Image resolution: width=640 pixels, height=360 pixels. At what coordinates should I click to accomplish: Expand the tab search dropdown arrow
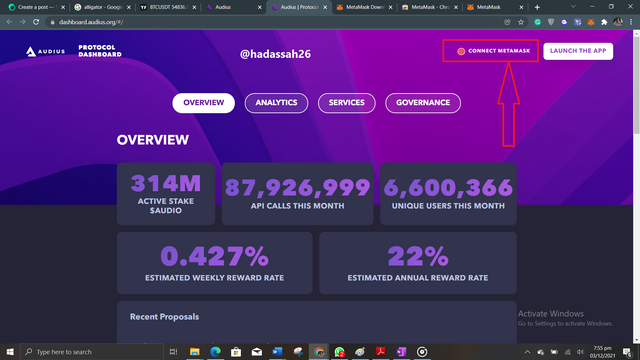pyautogui.click(x=573, y=7)
